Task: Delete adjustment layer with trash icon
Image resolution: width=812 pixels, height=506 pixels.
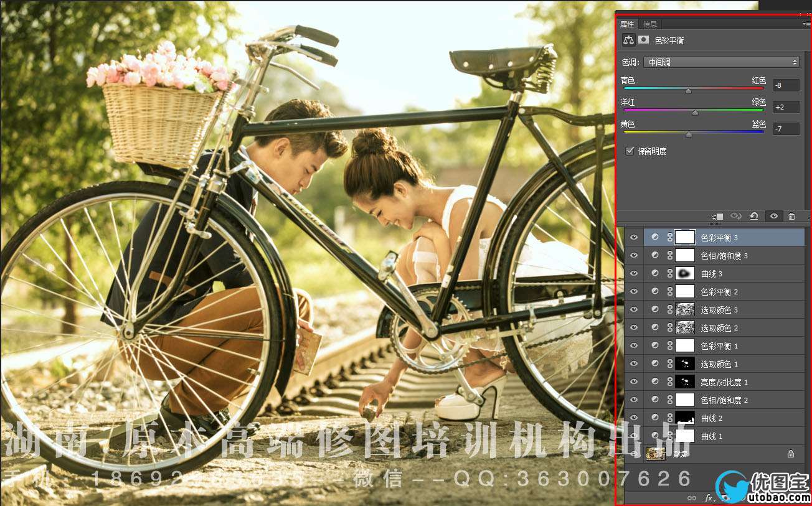Action: [x=791, y=216]
